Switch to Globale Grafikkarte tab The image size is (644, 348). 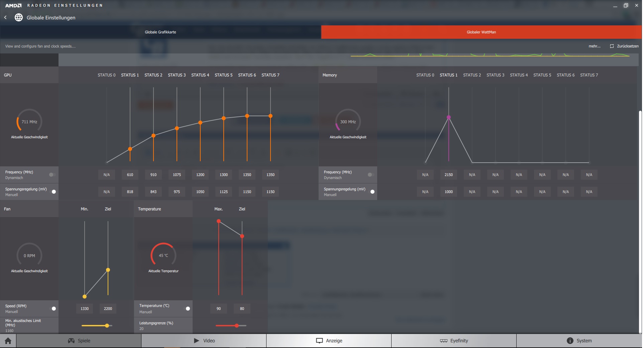coord(160,32)
